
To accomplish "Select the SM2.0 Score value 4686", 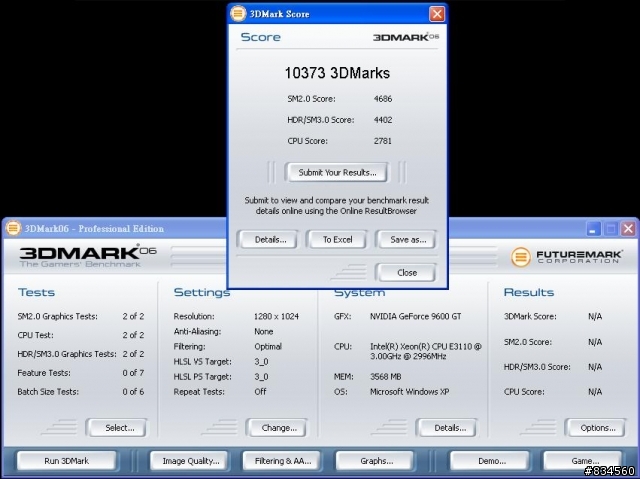I will click(x=383, y=99).
